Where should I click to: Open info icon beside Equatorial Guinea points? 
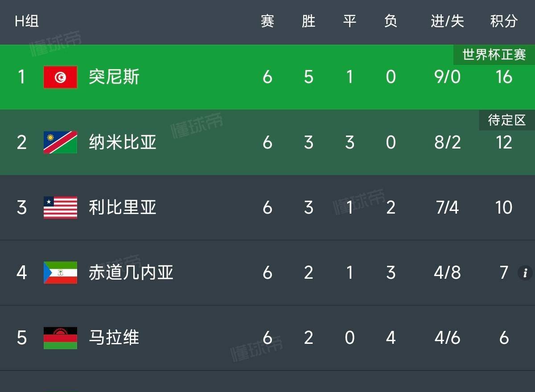tap(525, 272)
